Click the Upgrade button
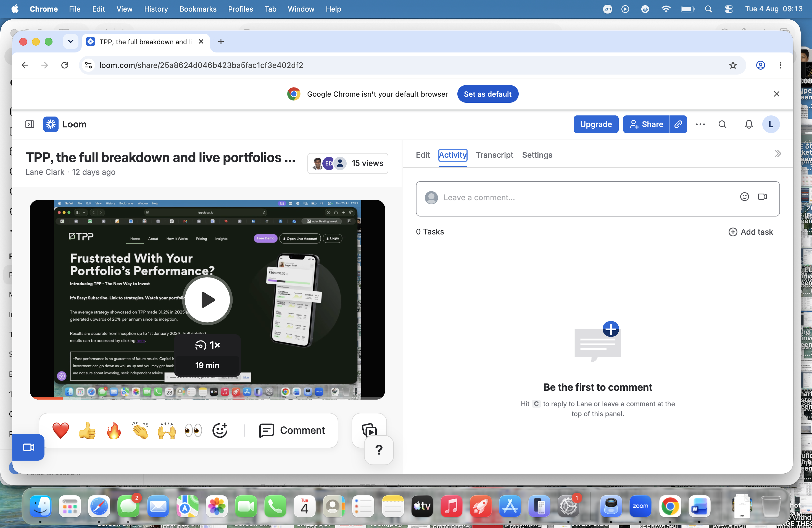This screenshot has height=528, width=812. coord(596,124)
